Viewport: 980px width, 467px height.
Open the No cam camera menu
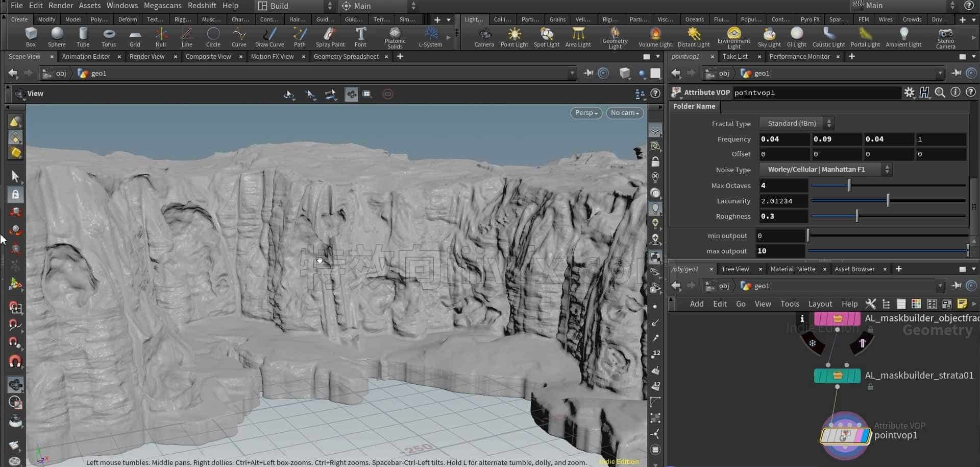(625, 113)
